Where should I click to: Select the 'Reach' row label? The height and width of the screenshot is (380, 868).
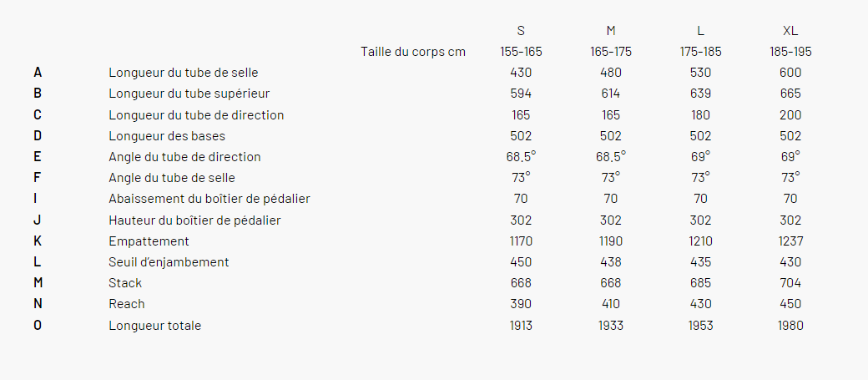[126, 304]
